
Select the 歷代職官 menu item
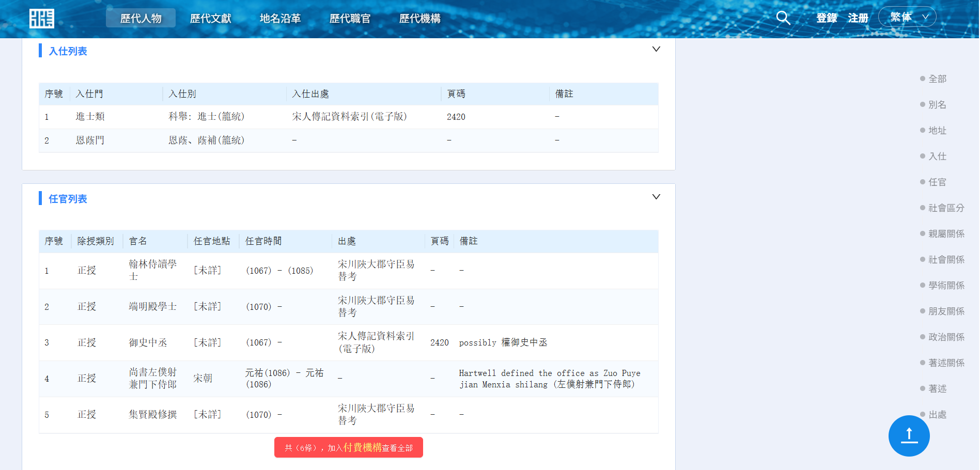point(350,19)
